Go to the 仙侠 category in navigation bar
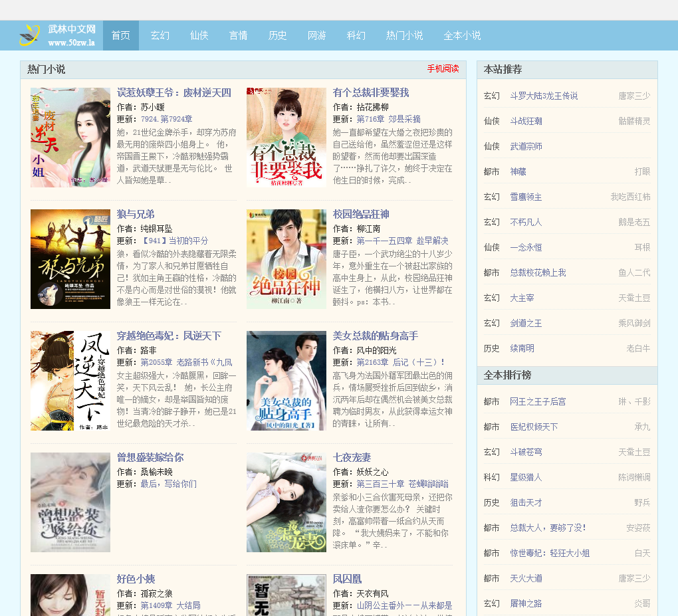 tap(199, 35)
